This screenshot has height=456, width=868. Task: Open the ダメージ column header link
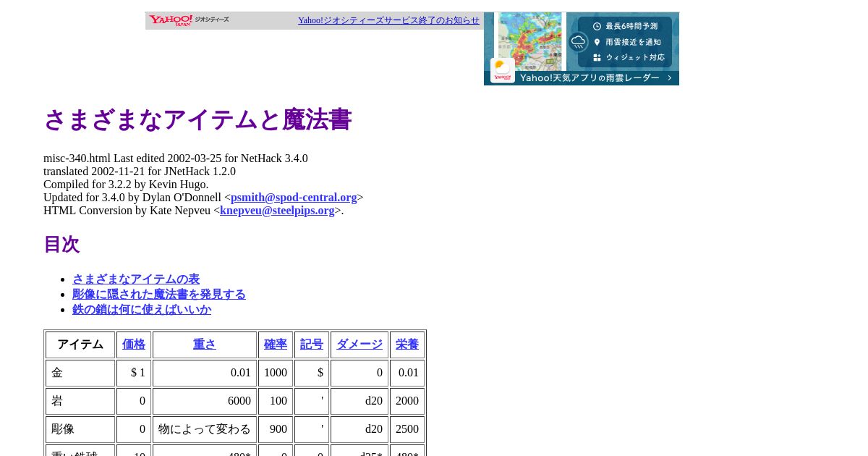click(359, 345)
